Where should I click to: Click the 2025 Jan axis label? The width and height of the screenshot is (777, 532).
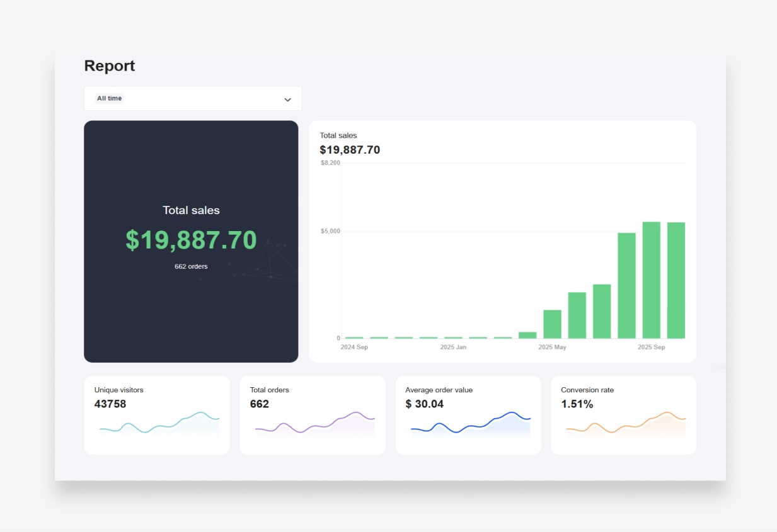[x=453, y=347]
